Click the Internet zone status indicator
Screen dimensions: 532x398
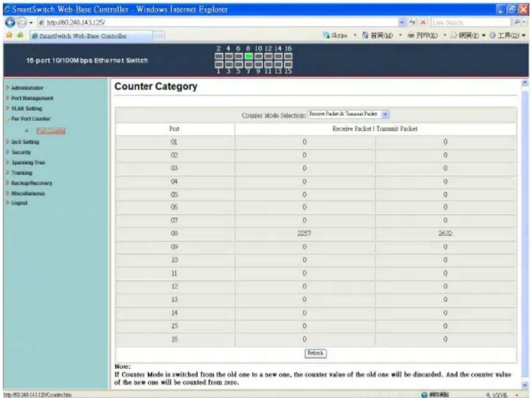(435, 395)
